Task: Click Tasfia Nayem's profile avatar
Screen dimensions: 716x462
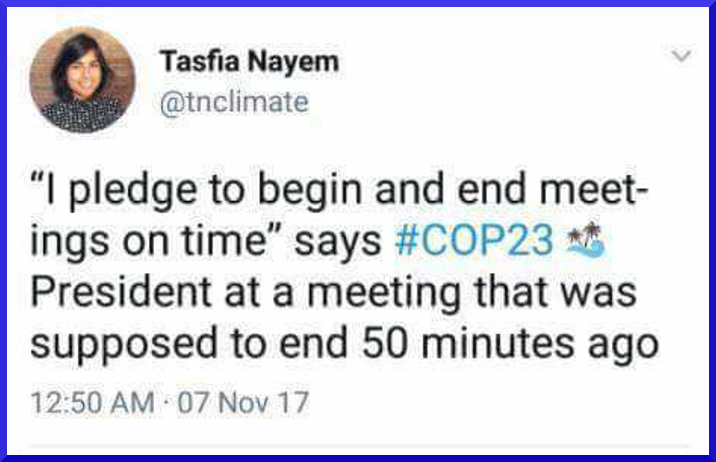Action: click(x=81, y=81)
